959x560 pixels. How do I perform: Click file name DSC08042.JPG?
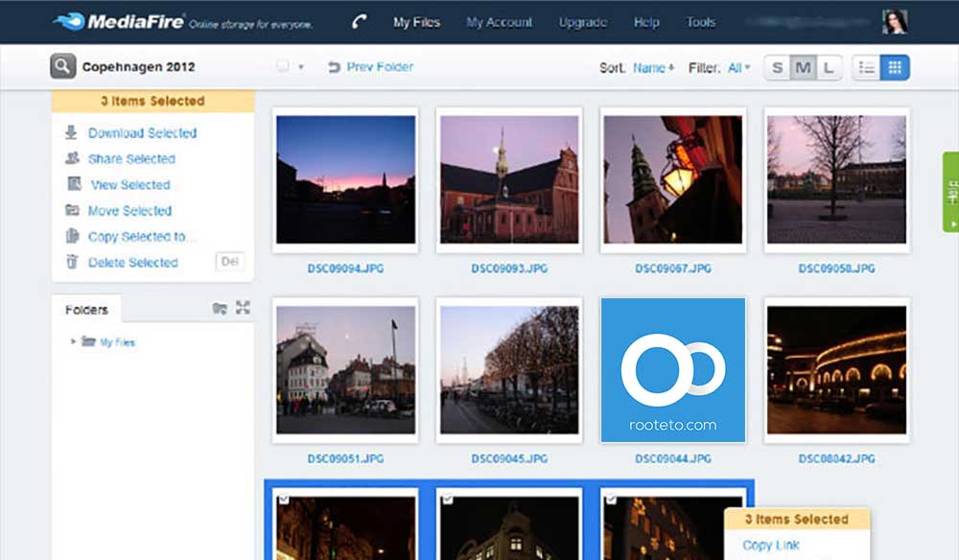click(x=836, y=458)
